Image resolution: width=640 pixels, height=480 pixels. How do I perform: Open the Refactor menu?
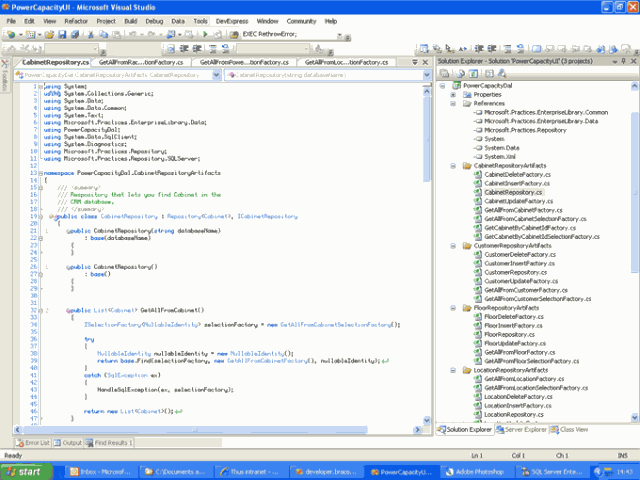76,21
